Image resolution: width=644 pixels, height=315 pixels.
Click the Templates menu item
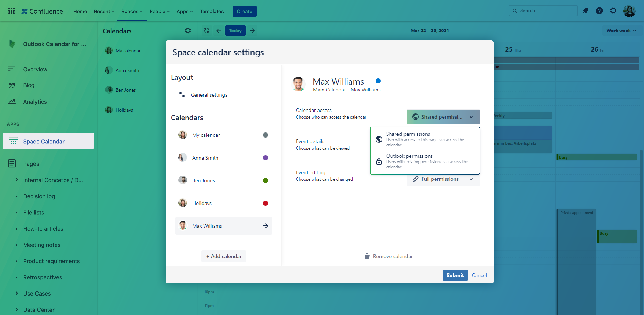[x=212, y=11]
